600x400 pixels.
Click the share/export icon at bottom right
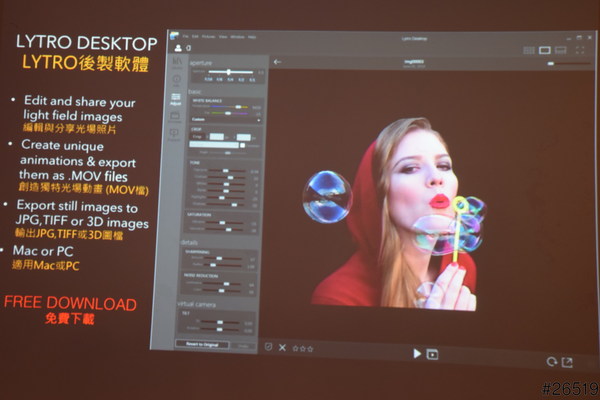coord(567,362)
